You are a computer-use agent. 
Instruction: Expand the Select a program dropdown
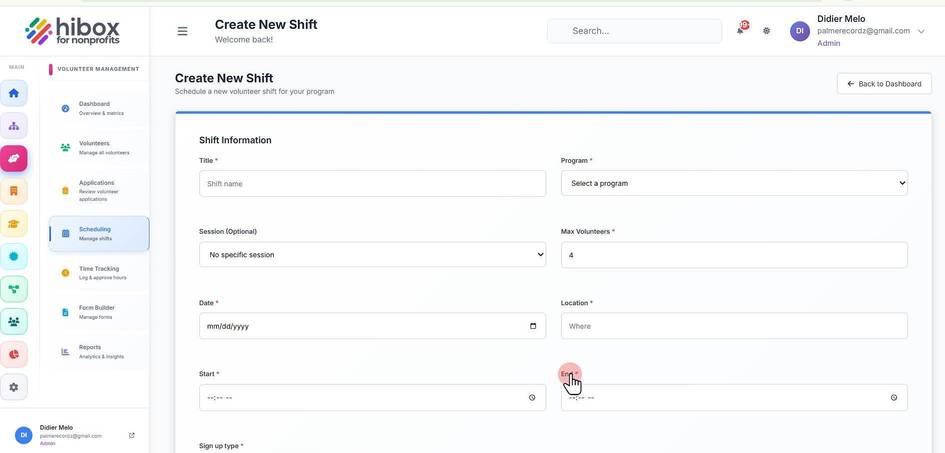(734, 183)
